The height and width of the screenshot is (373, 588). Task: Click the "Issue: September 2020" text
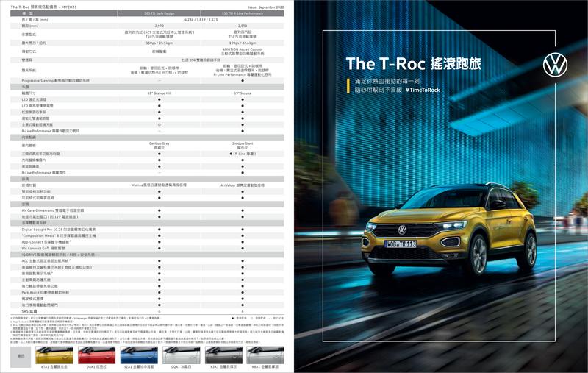pos(266,7)
